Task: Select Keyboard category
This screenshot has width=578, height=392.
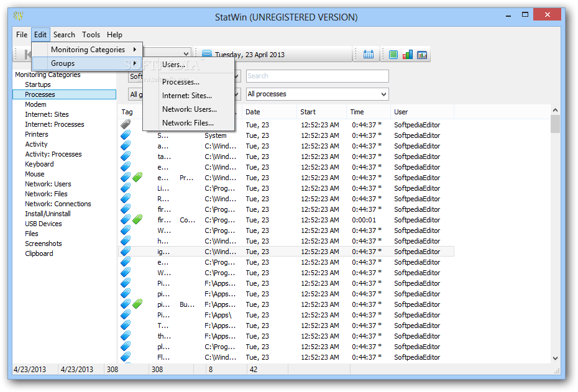Action: (x=39, y=164)
